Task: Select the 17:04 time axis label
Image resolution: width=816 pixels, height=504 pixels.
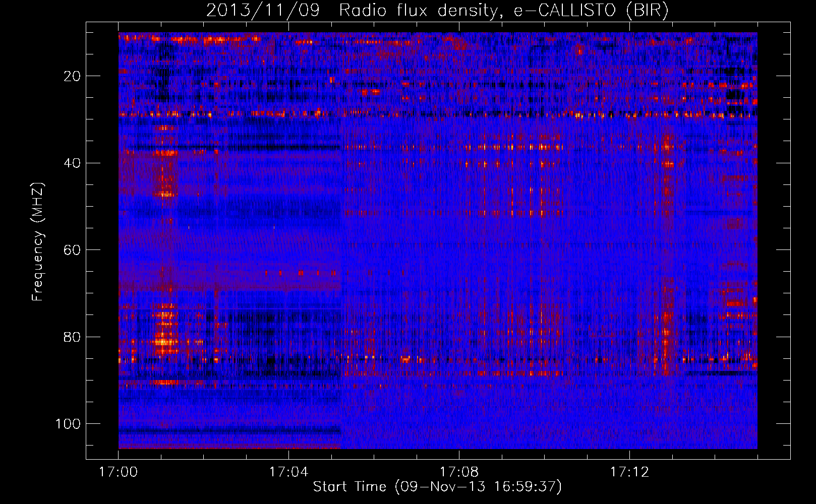Action: point(288,472)
